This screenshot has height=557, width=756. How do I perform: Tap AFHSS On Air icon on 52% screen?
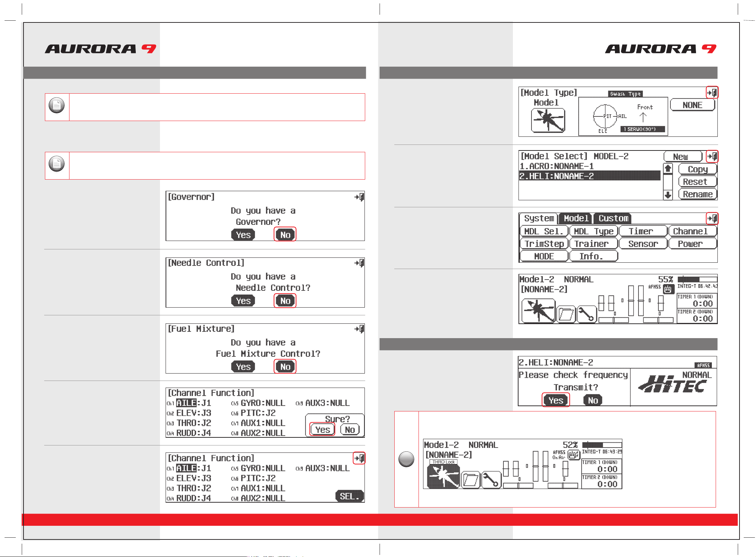(x=574, y=455)
